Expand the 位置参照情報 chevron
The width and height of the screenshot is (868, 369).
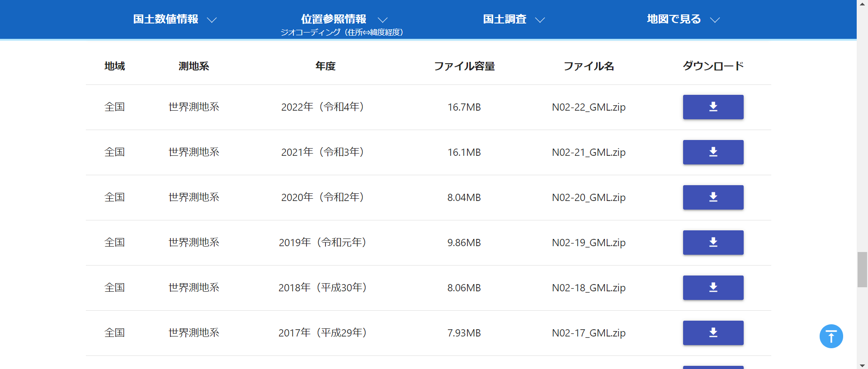click(x=382, y=20)
